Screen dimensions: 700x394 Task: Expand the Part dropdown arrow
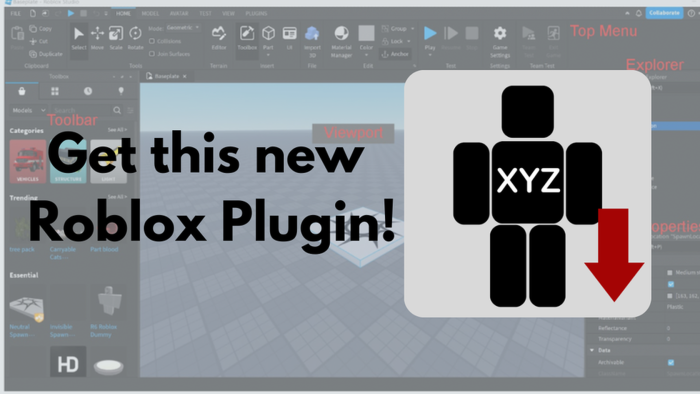[268, 55]
